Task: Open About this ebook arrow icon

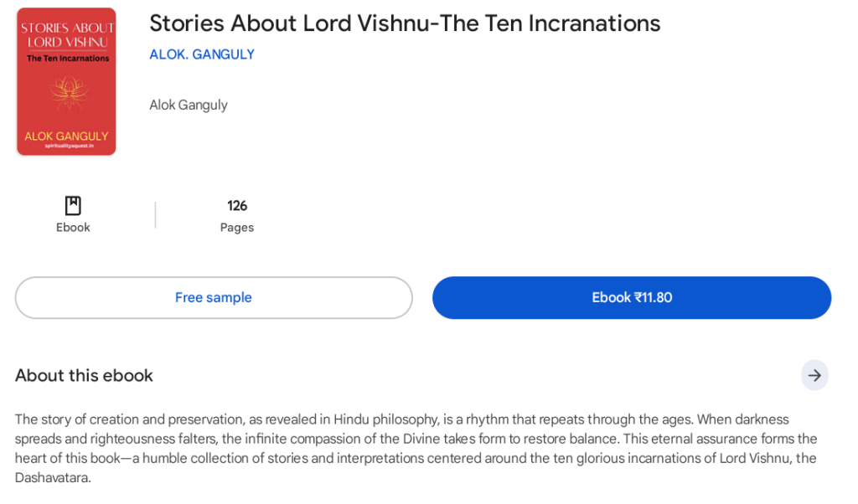Action: coord(814,375)
